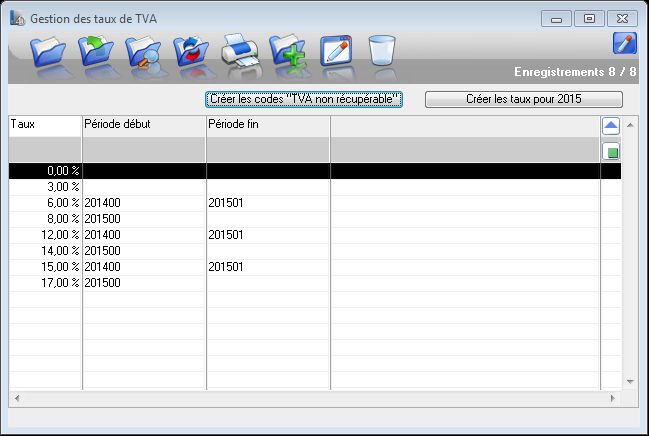This screenshot has height=436, width=649.
Task: Maximize the Gestion des taux de TVA window
Action: coord(589,19)
